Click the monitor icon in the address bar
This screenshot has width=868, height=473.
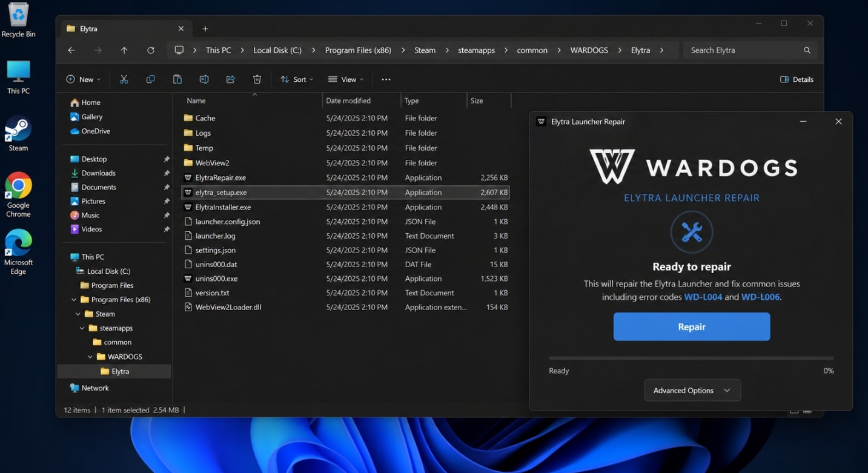(x=179, y=50)
